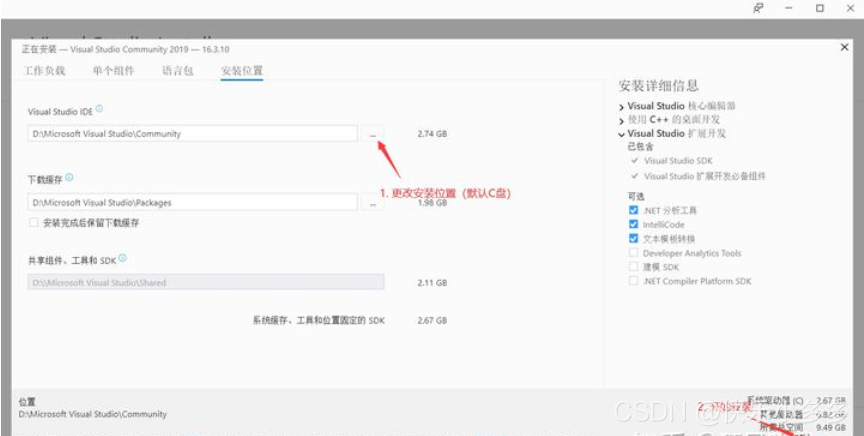Expand Visual Studio 核心编辑器 details
Image resolution: width=864 pixels, height=436 pixels.
coord(622,106)
